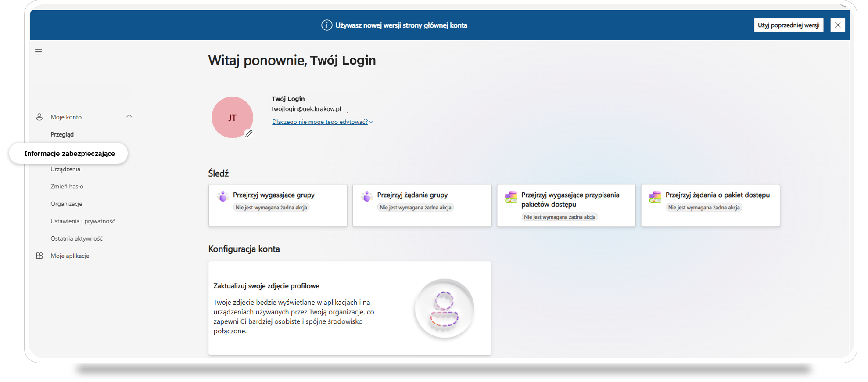Click the Konfiguracja konta heading
This screenshot has width=868, height=382.
tap(244, 249)
